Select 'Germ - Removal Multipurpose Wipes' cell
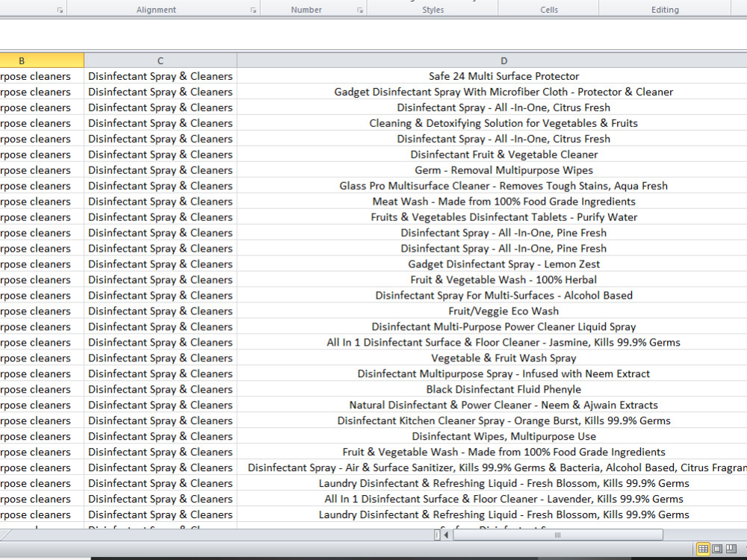The image size is (747, 560). [x=492, y=170]
